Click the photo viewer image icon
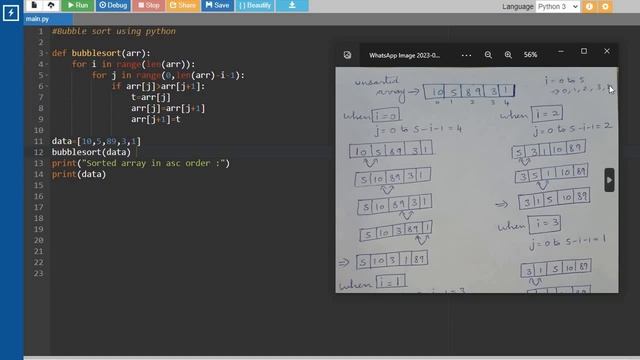 347,55
